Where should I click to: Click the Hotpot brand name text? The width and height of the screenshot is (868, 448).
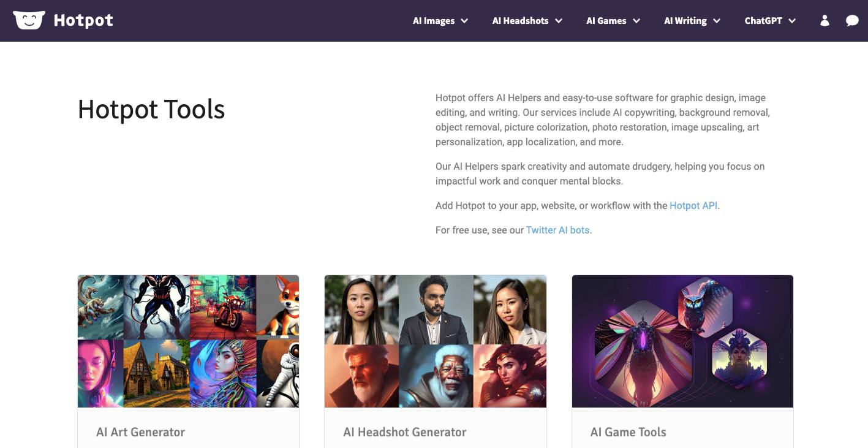[x=83, y=20]
